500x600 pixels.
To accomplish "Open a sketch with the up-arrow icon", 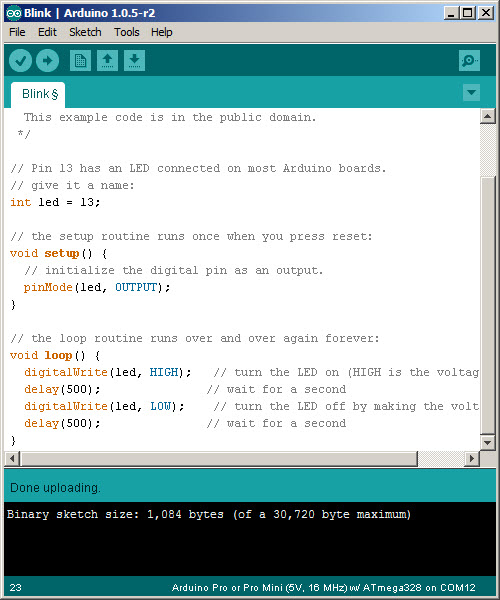I will [107, 60].
